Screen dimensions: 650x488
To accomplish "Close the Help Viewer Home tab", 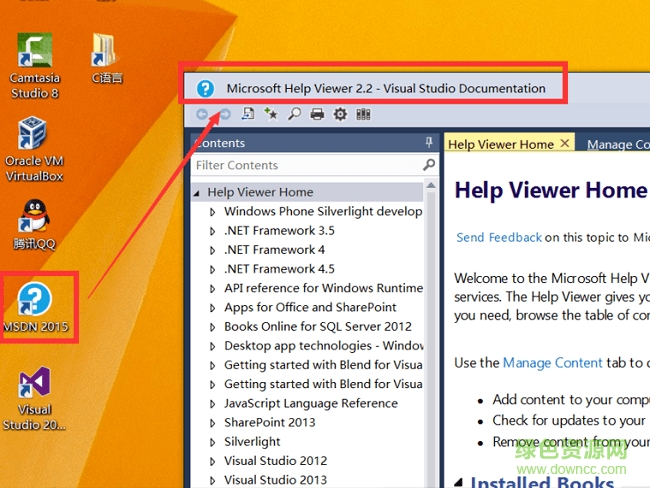I will click(x=565, y=144).
